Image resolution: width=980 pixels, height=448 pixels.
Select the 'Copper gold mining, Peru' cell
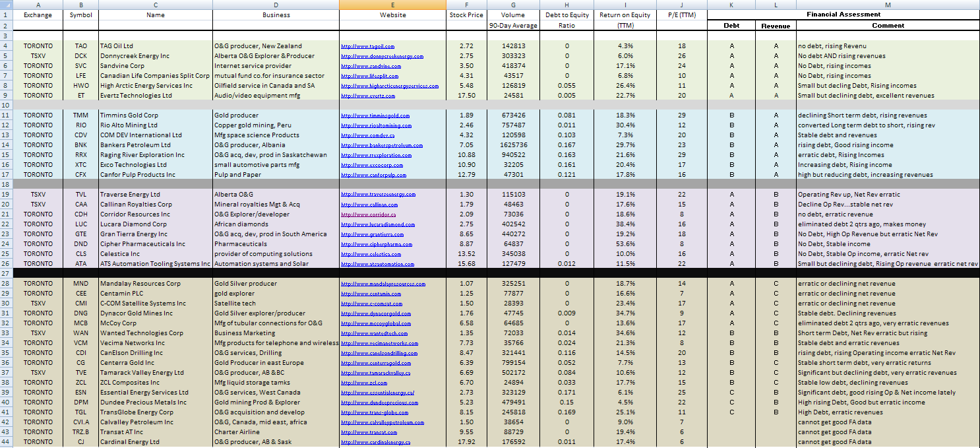point(276,125)
